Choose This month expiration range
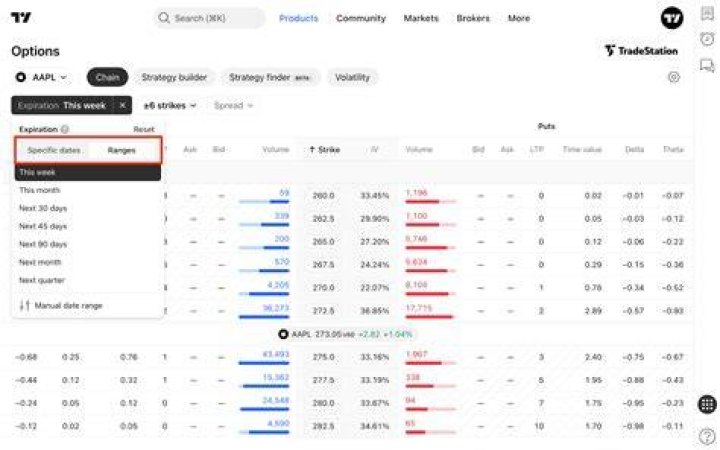 click(88, 190)
